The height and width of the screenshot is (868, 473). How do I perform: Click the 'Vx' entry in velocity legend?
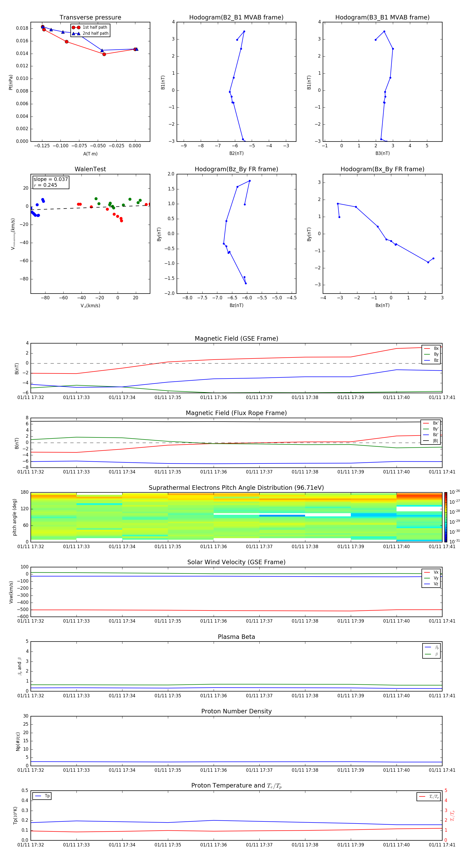(x=431, y=572)
